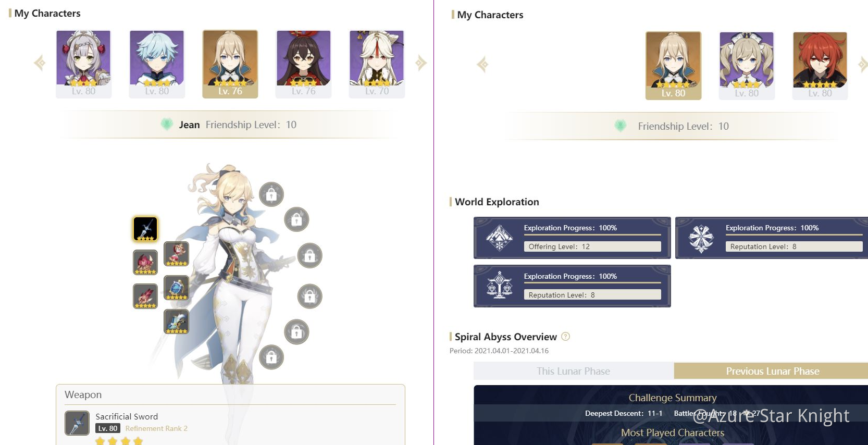Click the Offering Level 12 progress bar

point(592,246)
